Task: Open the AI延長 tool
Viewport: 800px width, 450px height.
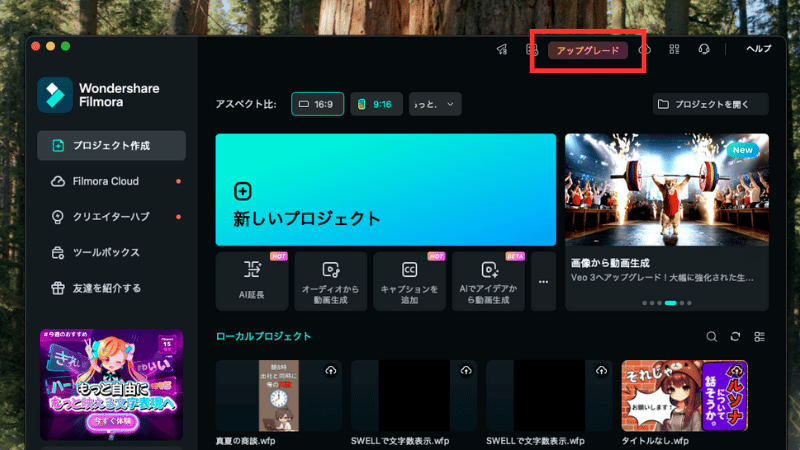Action: pyautogui.click(x=252, y=281)
